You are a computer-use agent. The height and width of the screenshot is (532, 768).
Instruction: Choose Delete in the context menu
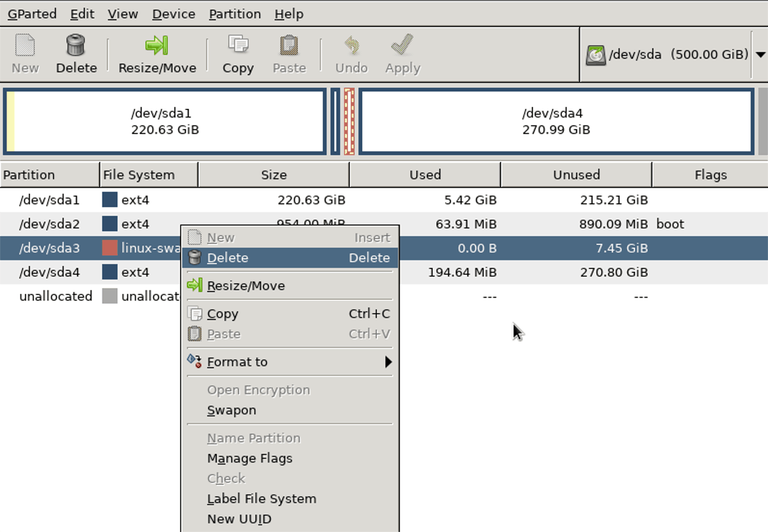(290, 258)
